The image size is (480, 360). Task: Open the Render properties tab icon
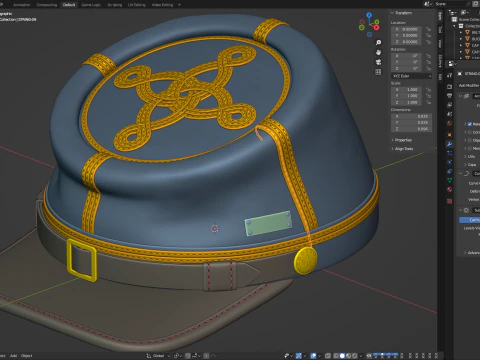point(449,86)
